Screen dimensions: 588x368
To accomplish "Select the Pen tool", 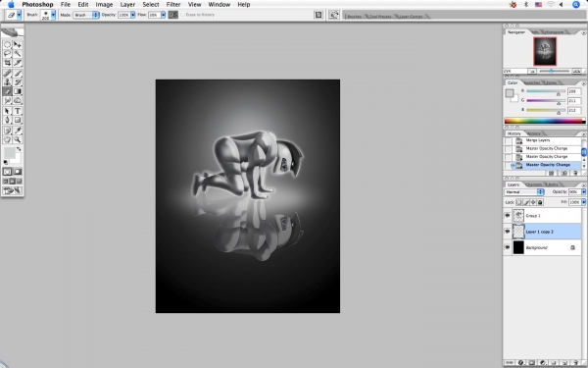I will [7, 120].
